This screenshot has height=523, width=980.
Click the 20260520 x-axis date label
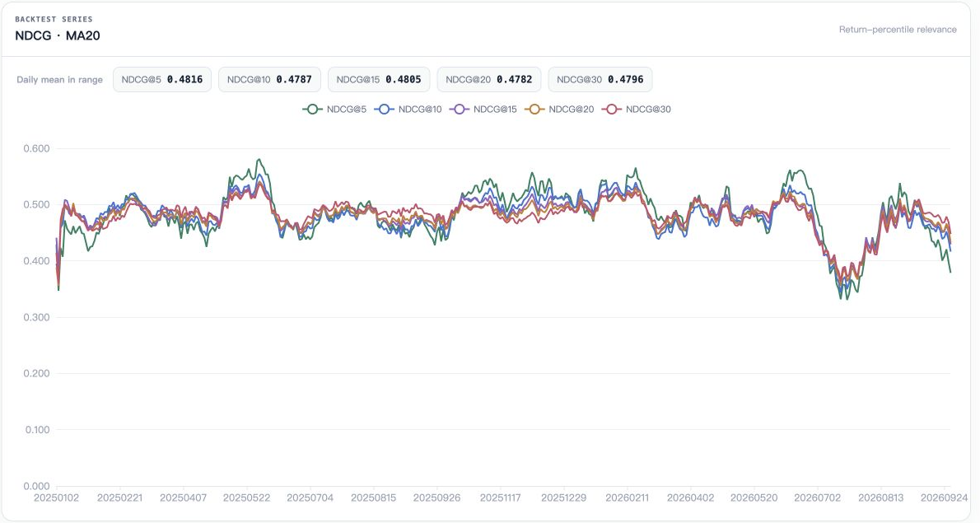pyautogui.click(x=754, y=498)
